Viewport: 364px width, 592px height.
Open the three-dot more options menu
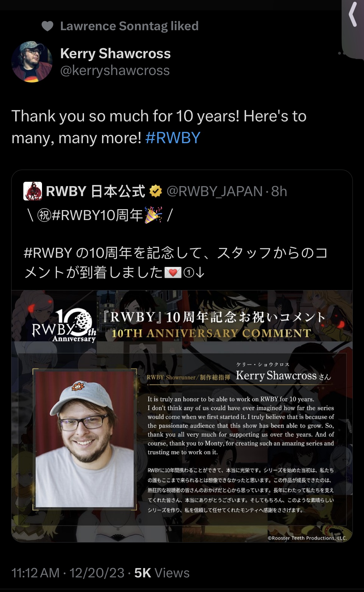pyautogui.click(x=341, y=54)
